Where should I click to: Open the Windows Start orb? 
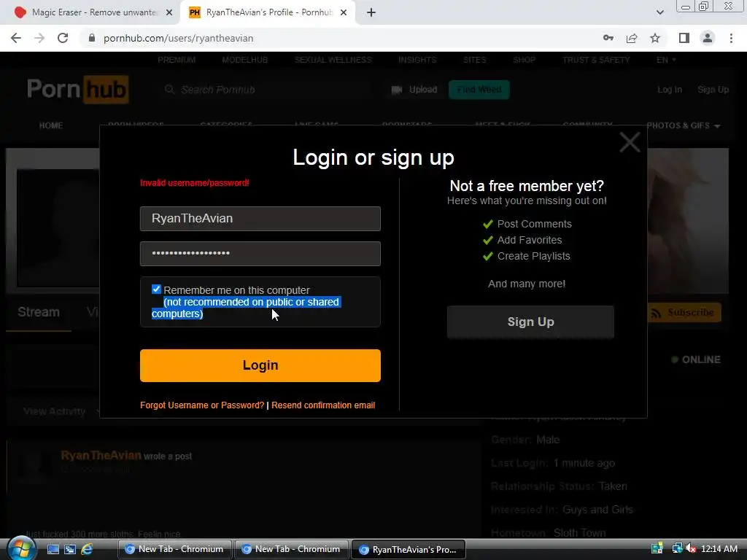coord(21,549)
